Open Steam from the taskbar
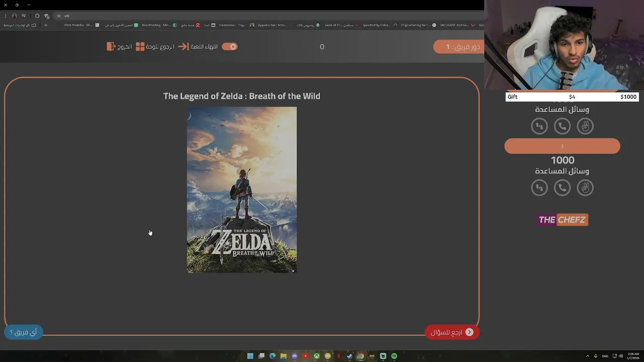 350,356
